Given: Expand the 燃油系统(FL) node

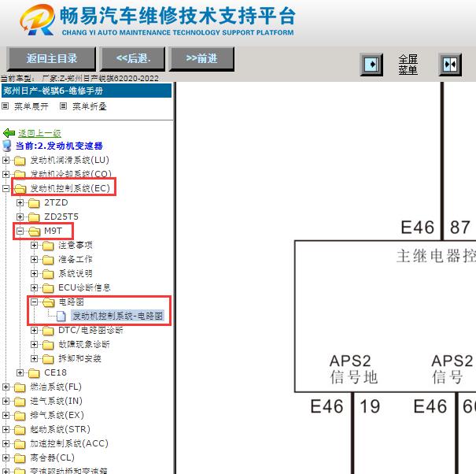Looking at the screenshot, I should point(6,387).
